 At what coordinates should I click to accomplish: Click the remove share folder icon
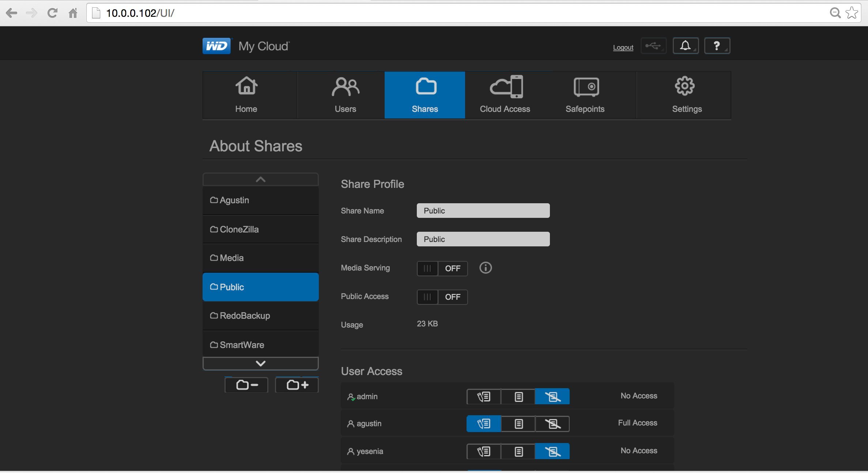point(246,385)
